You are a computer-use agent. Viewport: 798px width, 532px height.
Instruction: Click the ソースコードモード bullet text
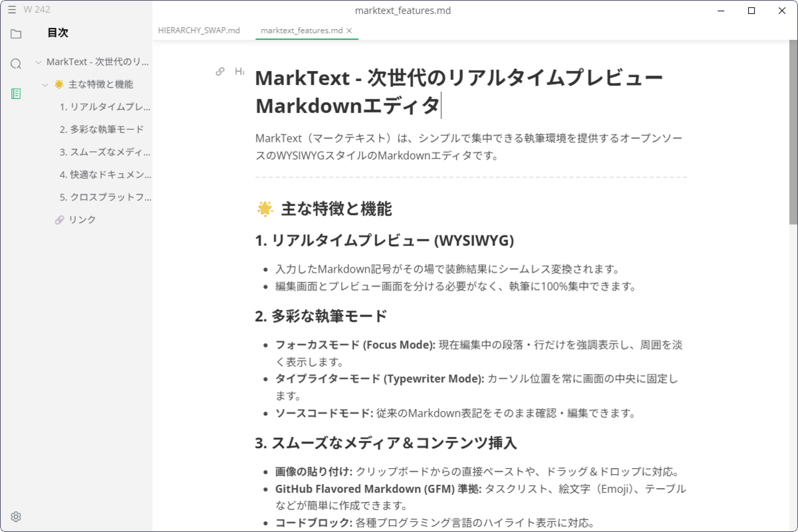click(x=456, y=413)
